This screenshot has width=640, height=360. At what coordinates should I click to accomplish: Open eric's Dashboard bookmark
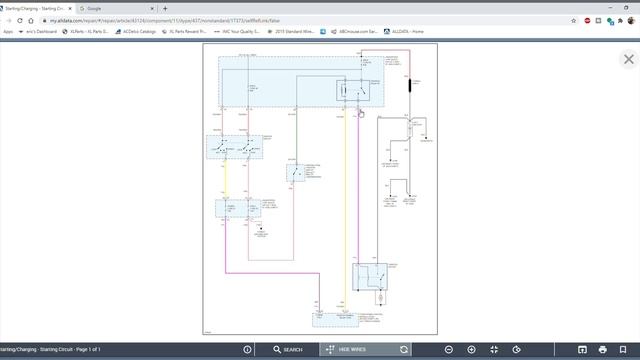(38, 31)
